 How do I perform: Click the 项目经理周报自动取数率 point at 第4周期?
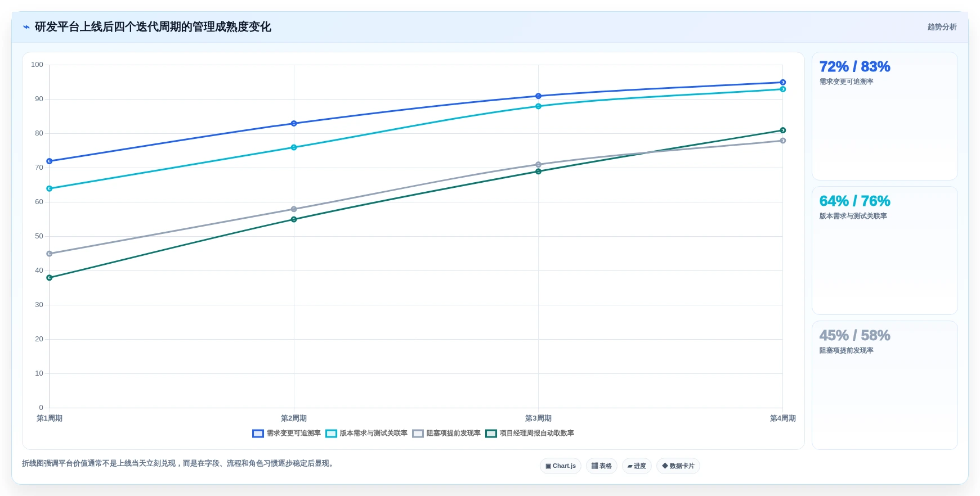[782, 130]
